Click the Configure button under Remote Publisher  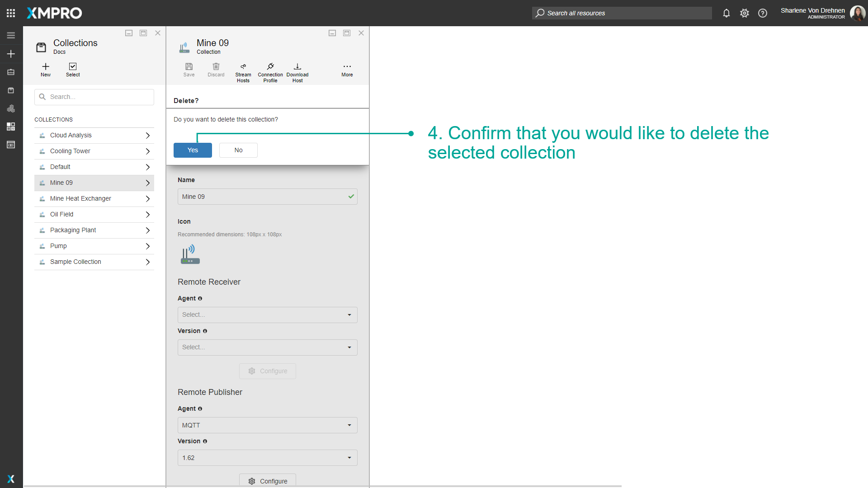[x=267, y=481]
